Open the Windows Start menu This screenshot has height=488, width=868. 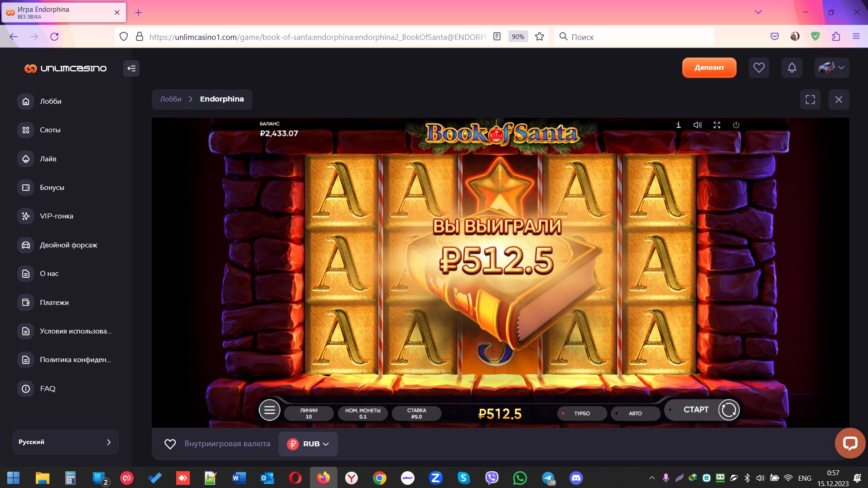click(14, 478)
